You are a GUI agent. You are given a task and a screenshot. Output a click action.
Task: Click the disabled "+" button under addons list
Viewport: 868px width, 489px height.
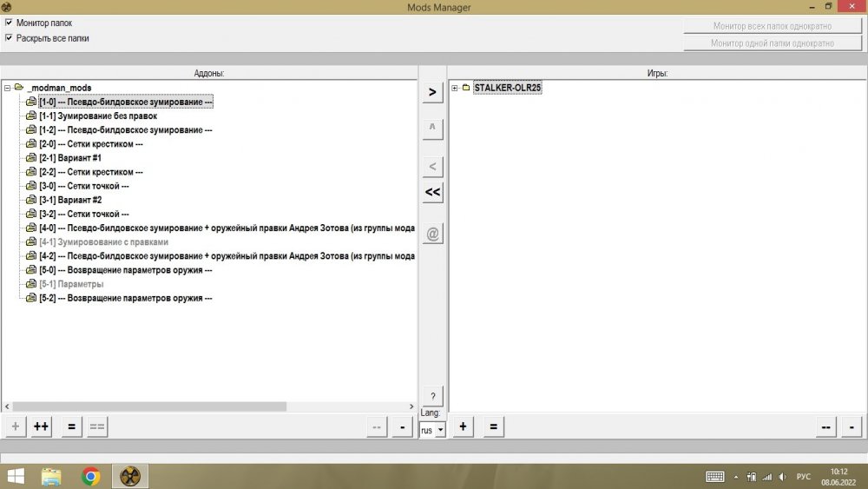[x=16, y=426]
